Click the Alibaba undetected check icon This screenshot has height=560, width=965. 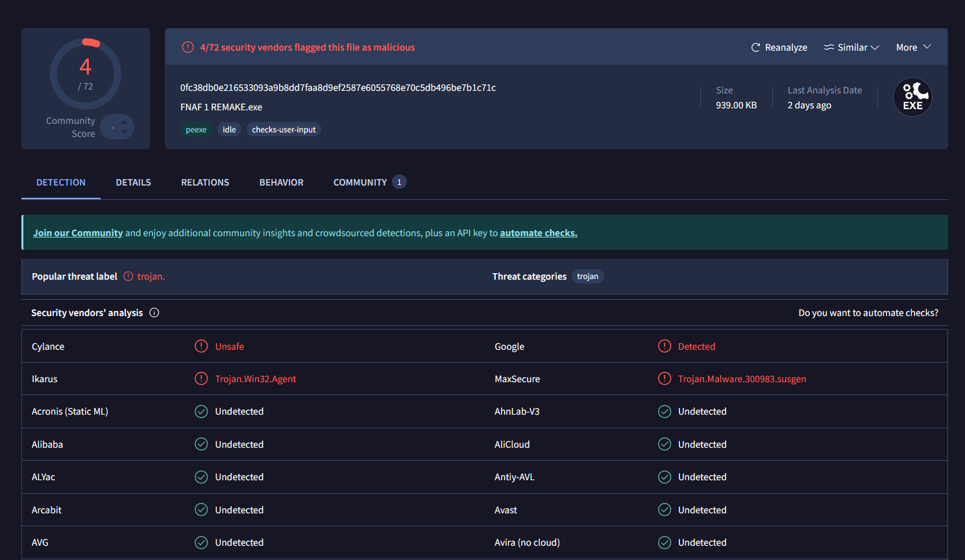coord(201,444)
